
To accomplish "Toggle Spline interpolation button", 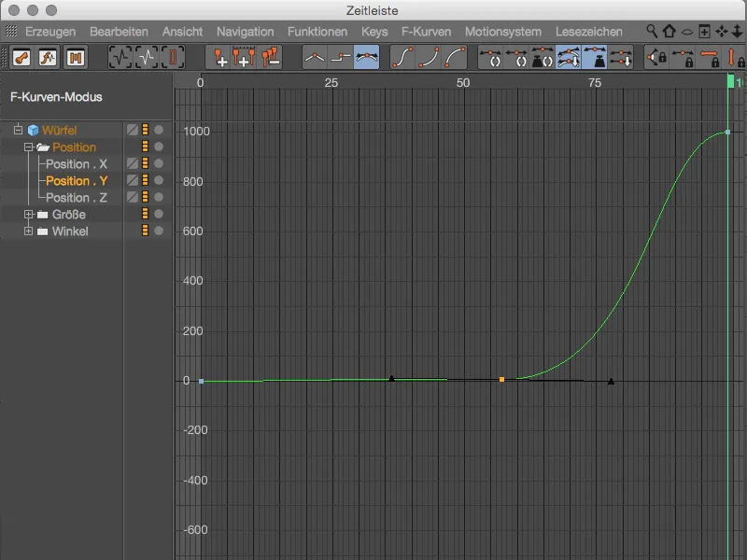I will point(366,58).
